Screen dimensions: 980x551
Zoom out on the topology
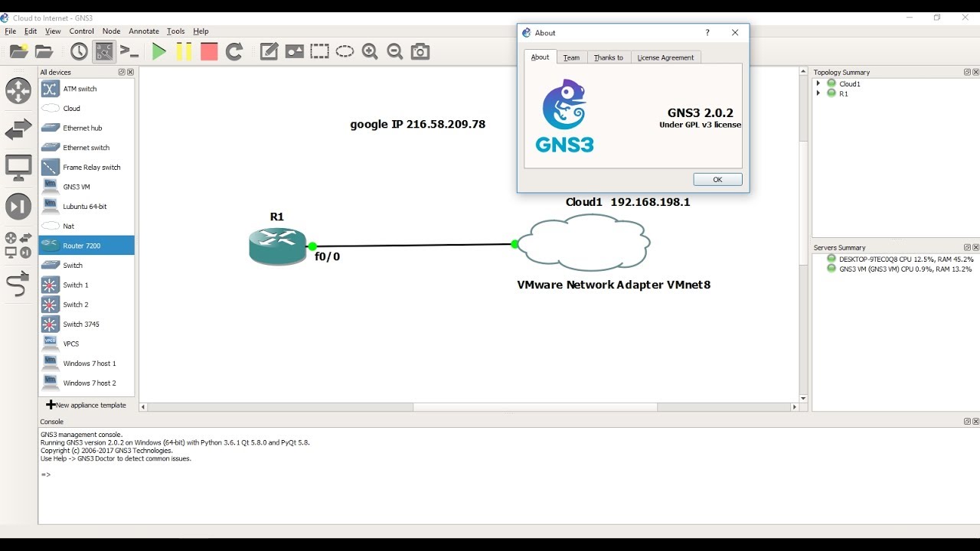(395, 51)
